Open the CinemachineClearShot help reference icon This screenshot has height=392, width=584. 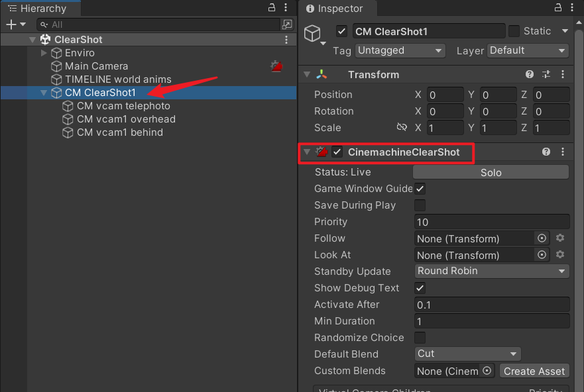click(546, 152)
